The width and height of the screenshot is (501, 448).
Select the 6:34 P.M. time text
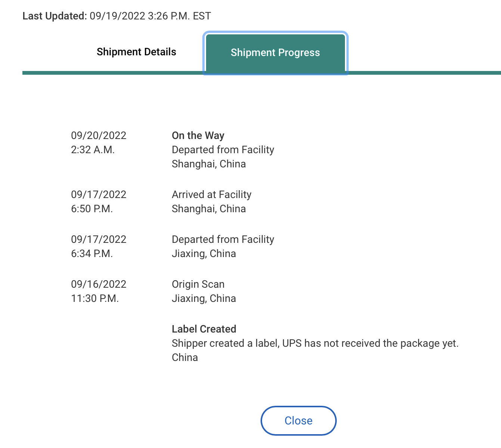point(92,253)
